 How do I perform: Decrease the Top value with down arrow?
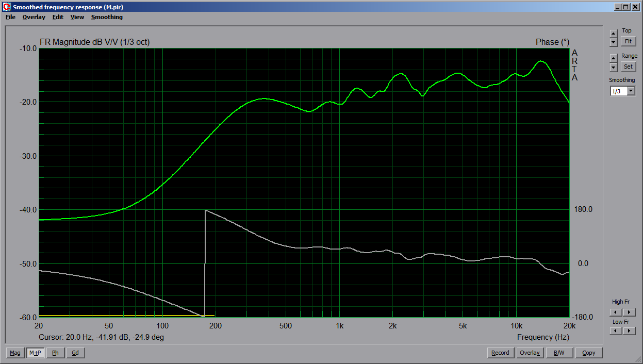pos(613,42)
